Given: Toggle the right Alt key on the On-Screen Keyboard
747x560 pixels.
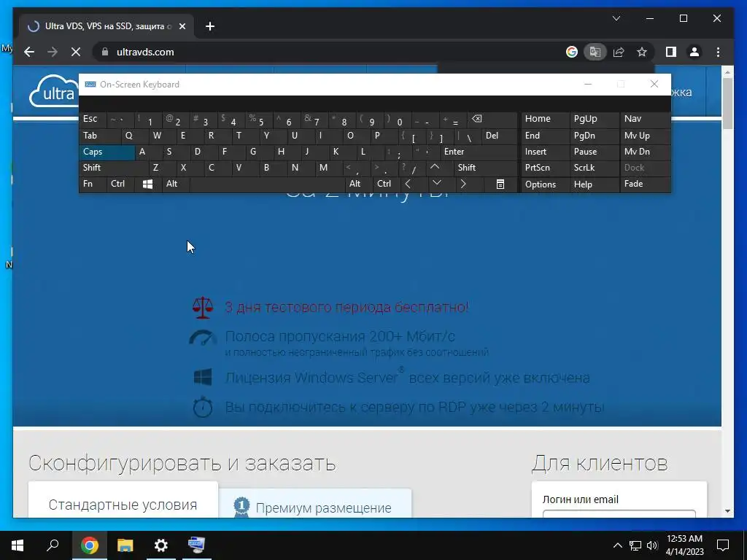Looking at the screenshot, I should [359, 184].
